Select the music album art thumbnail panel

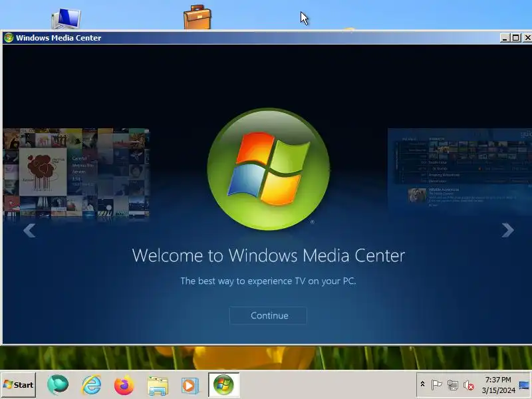pos(76,173)
